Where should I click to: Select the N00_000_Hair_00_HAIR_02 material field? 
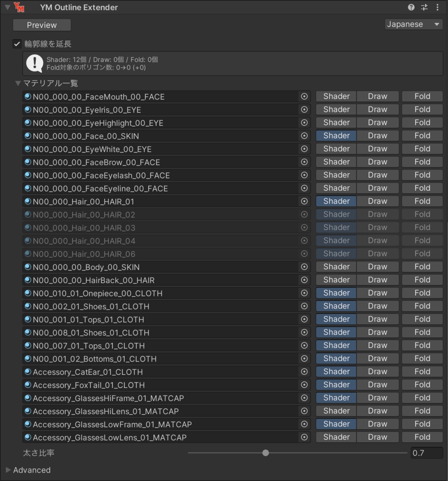[166, 214]
